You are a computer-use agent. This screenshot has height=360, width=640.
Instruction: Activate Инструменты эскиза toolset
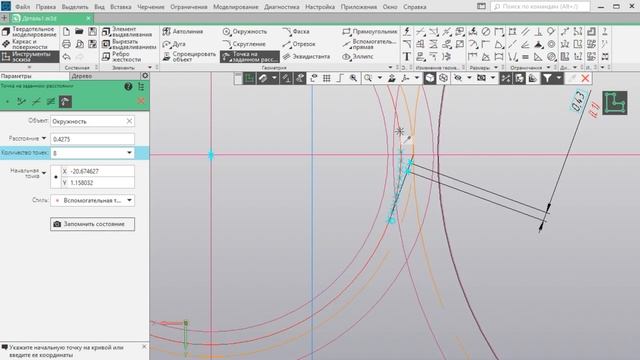point(30,57)
